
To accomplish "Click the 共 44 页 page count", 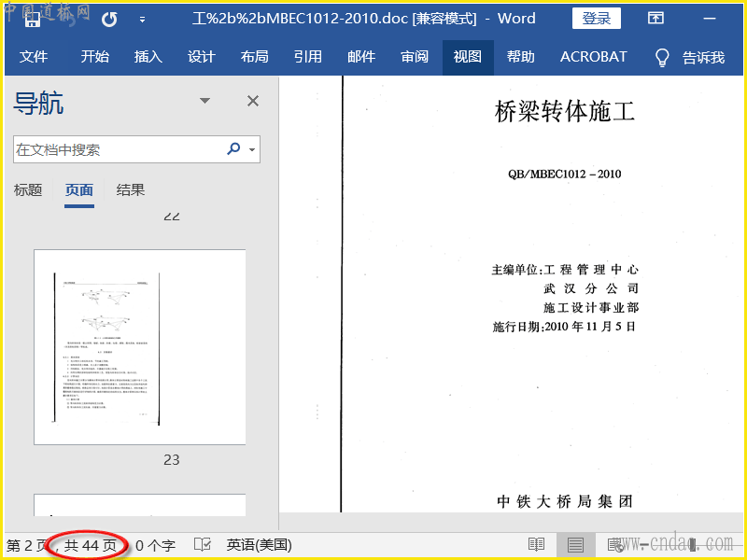I will (x=91, y=545).
